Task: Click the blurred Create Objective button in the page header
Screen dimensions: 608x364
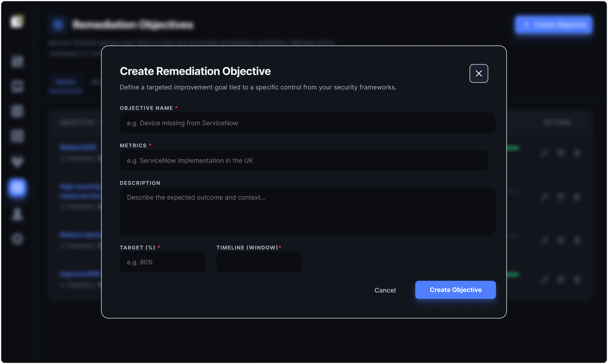Action: (553, 24)
